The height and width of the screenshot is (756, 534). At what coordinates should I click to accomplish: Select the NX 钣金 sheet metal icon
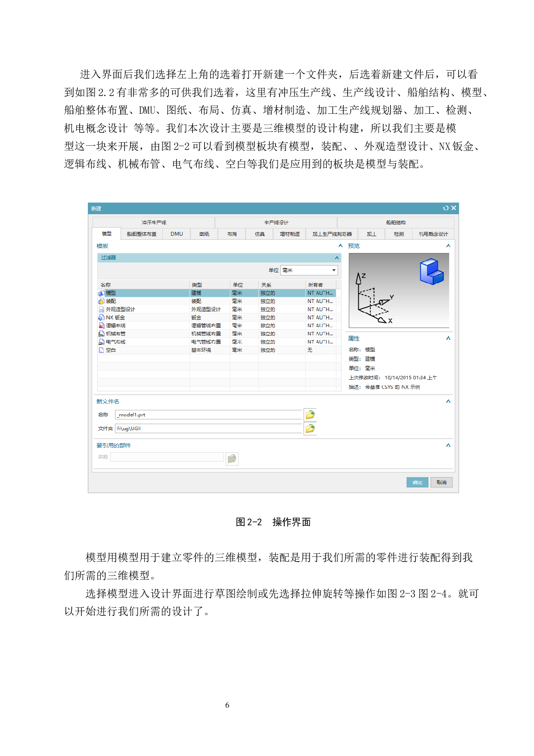101,318
